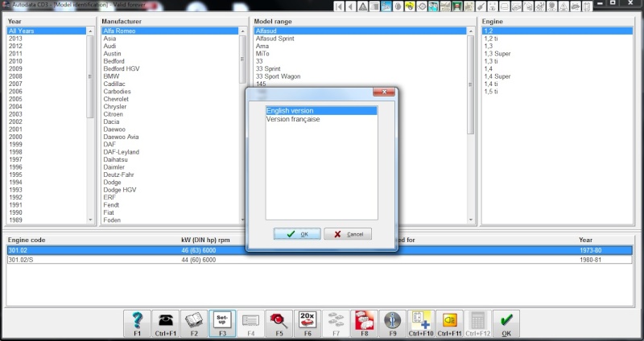Open the F2 book icon button
This screenshot has width=644, height=341.
[x=194, y=324]
